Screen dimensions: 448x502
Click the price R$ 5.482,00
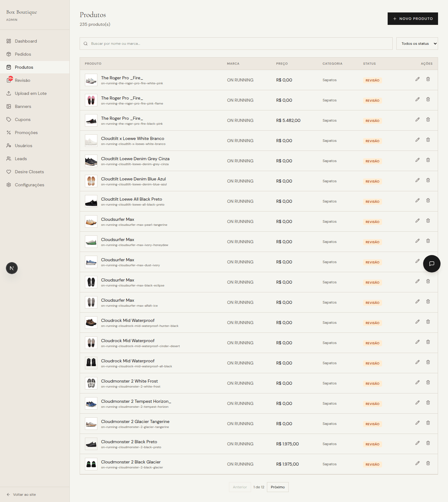coord(288,120)
